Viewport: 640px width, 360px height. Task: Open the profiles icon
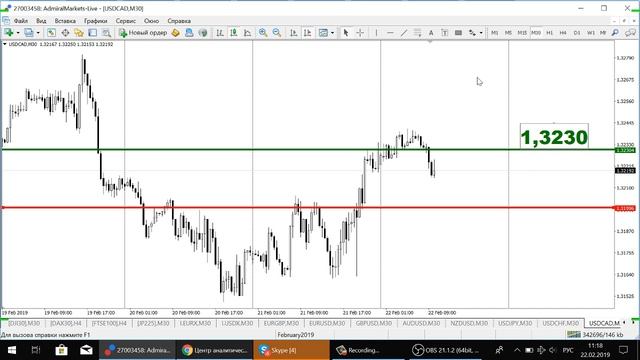pos(29,33)
